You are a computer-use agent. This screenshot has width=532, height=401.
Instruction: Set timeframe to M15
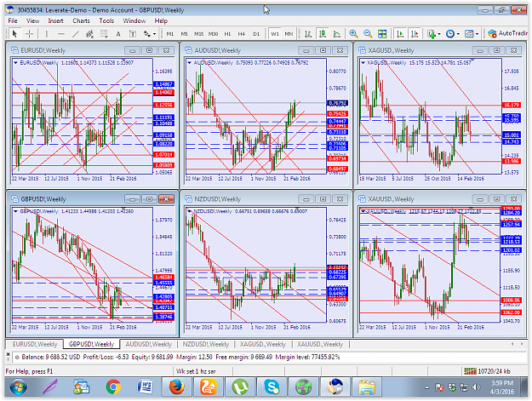pos(199,33)
